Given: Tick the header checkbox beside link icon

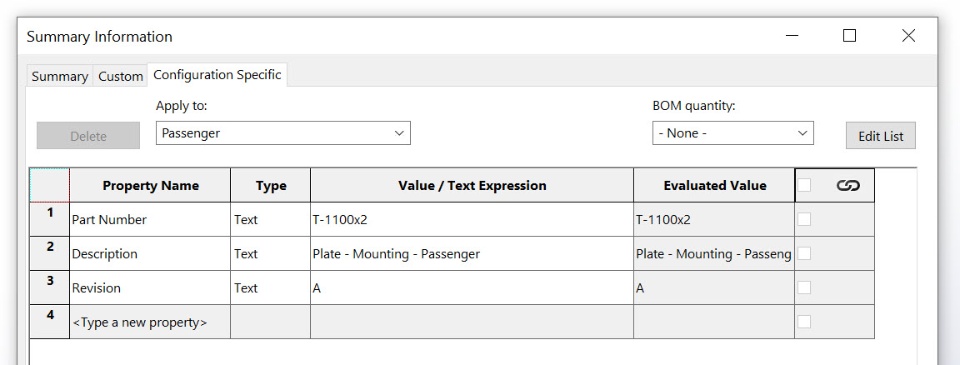Looking at the screenshot, I should [x=804, y=185].
